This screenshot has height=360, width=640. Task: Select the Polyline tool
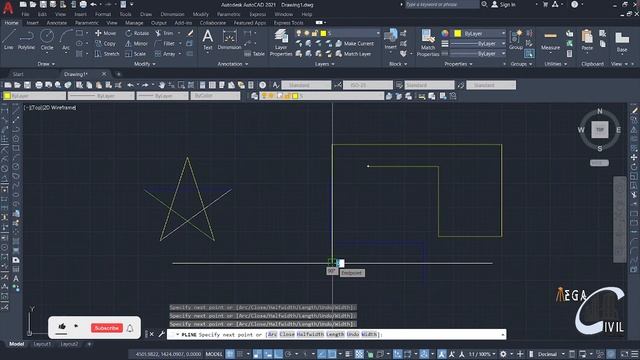point(26,39)
